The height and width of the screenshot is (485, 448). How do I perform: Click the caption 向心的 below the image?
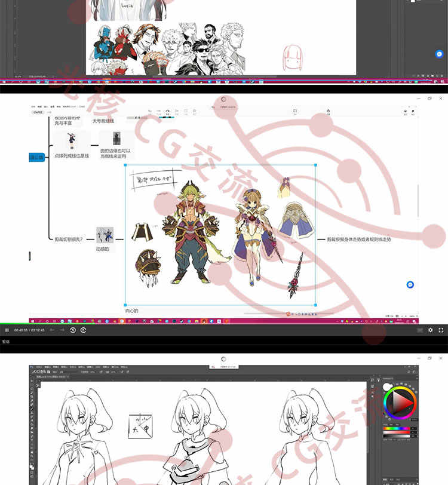131,311
